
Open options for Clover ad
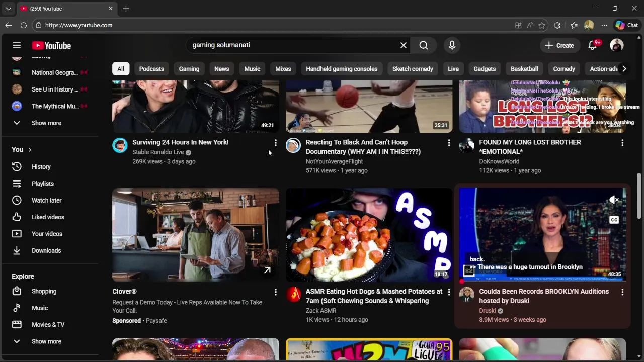(275, 292)
